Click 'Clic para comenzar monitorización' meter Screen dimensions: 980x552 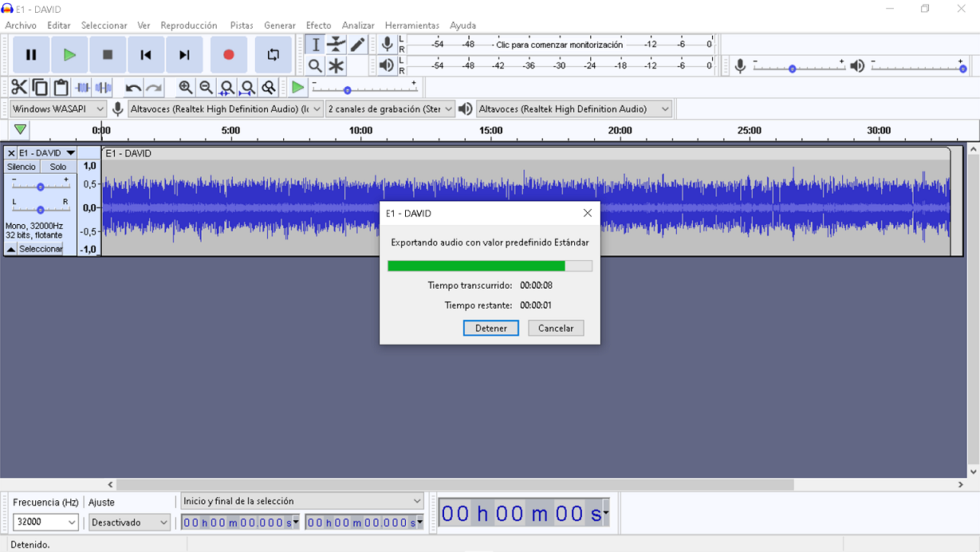click(x=560, y=45)
